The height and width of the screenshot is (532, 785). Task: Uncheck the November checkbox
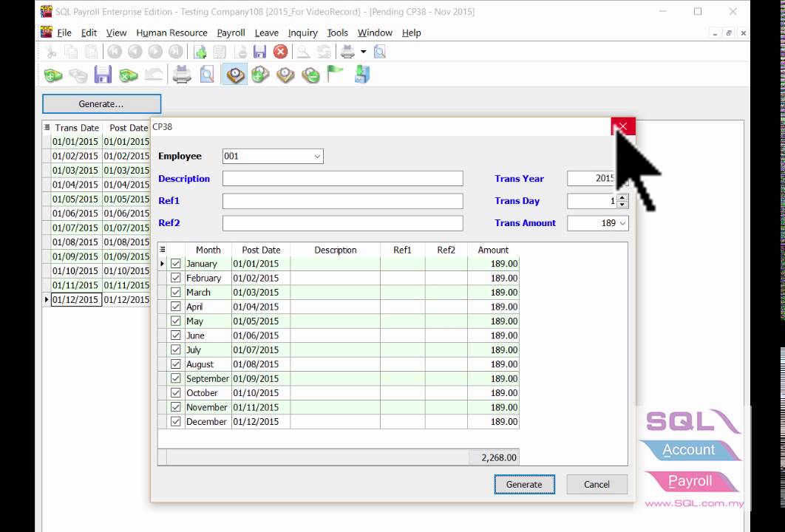[x=176, y=407]
